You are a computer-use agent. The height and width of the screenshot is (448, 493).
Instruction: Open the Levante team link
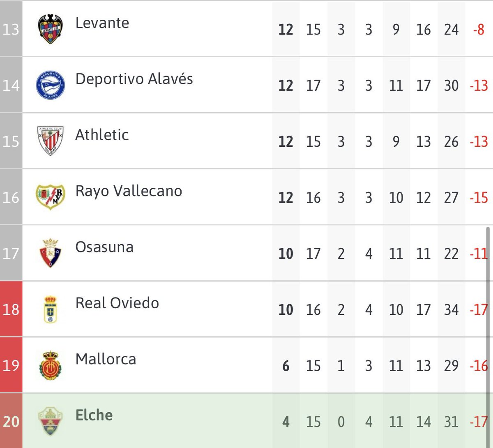tap(102, 23)
